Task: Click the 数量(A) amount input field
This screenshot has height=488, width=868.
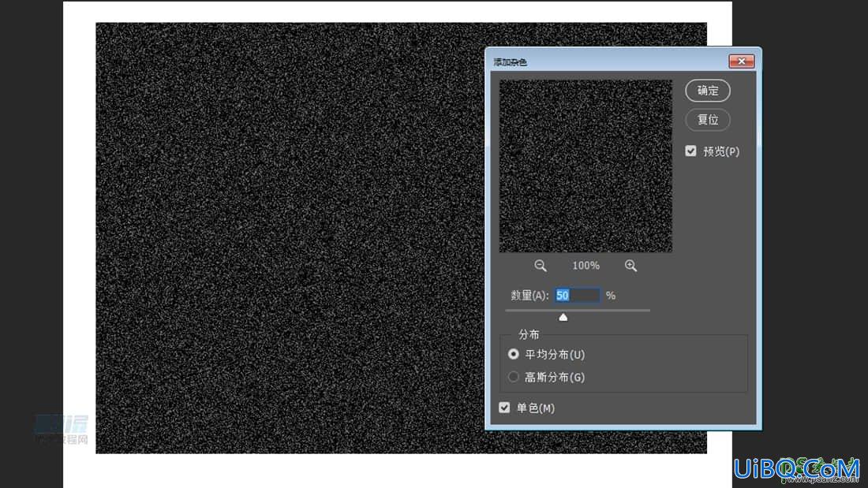Action: [577, 296]
